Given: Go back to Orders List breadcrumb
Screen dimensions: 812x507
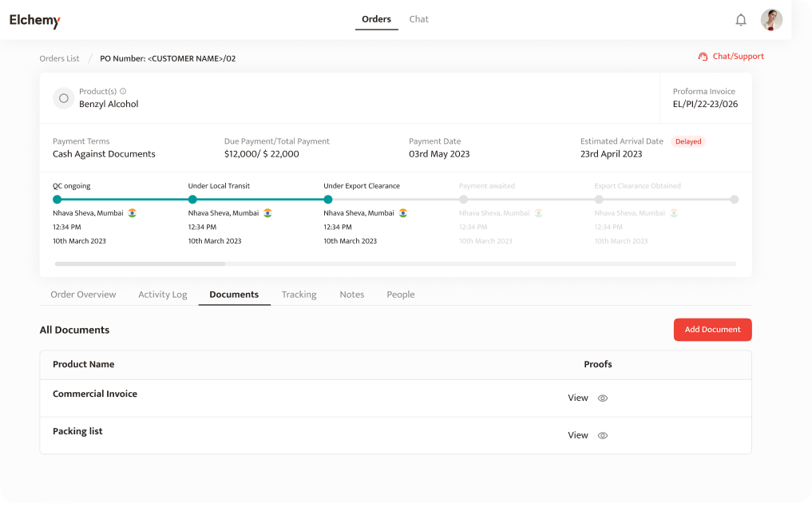Looking at the screenshot, I should 60,58.
